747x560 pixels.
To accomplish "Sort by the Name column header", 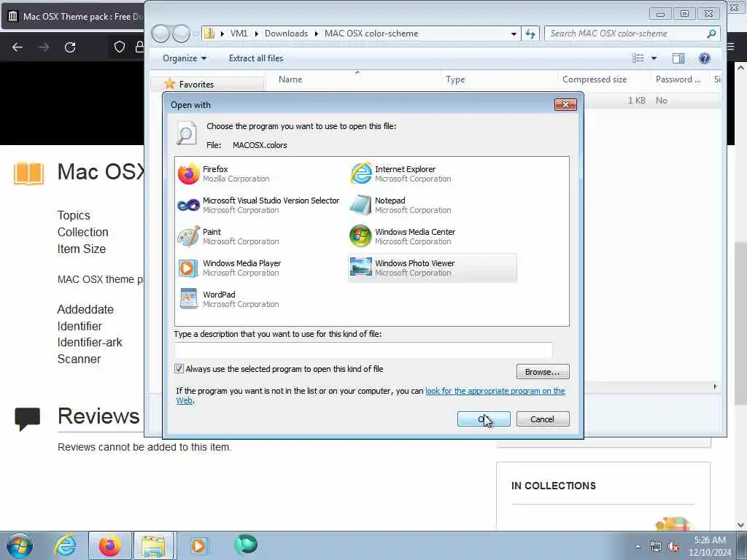I will pos(354,79).
